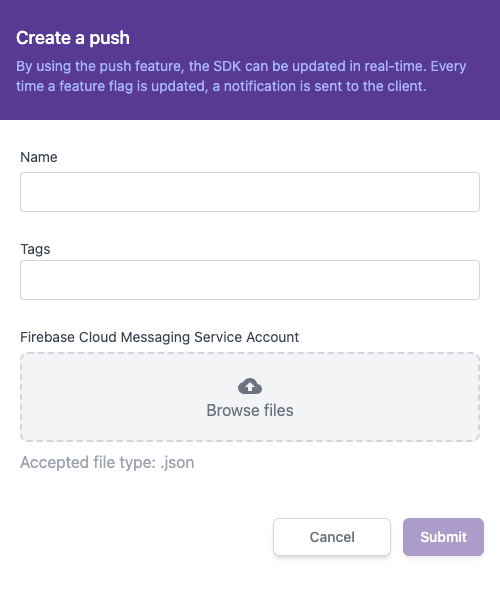This screenshot has height=607, width=500.
Task: Click Firebase Cloud Messaging Service Account label
Action: coord(159,337)
